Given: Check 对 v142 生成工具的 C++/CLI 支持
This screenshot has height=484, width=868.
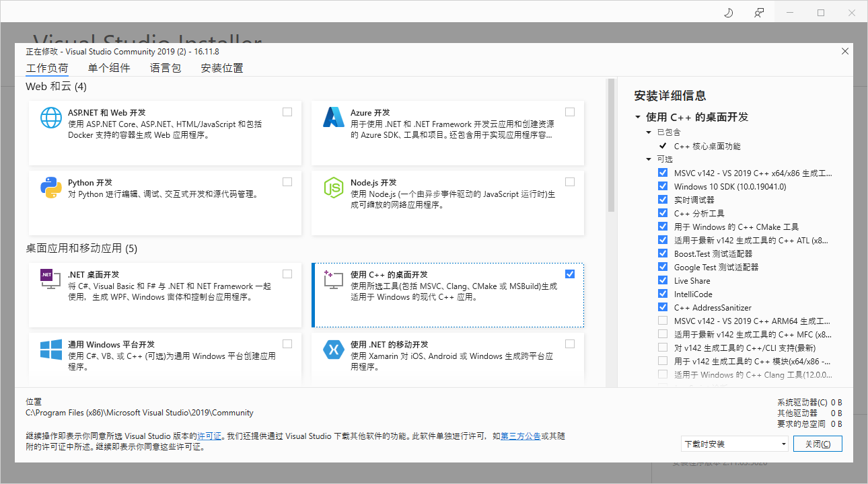Looking at the screenshot, I should coord(663,348).
